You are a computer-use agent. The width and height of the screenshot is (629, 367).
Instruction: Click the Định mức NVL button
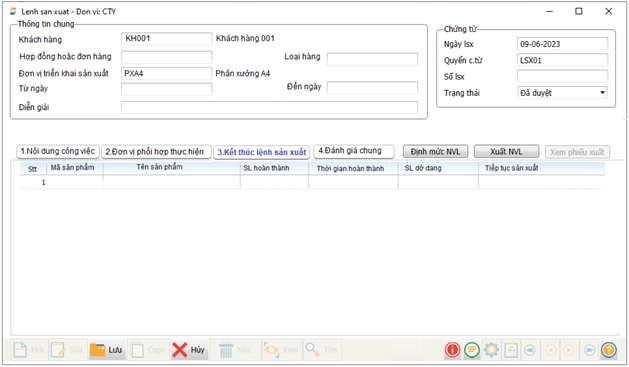point(435,152)
